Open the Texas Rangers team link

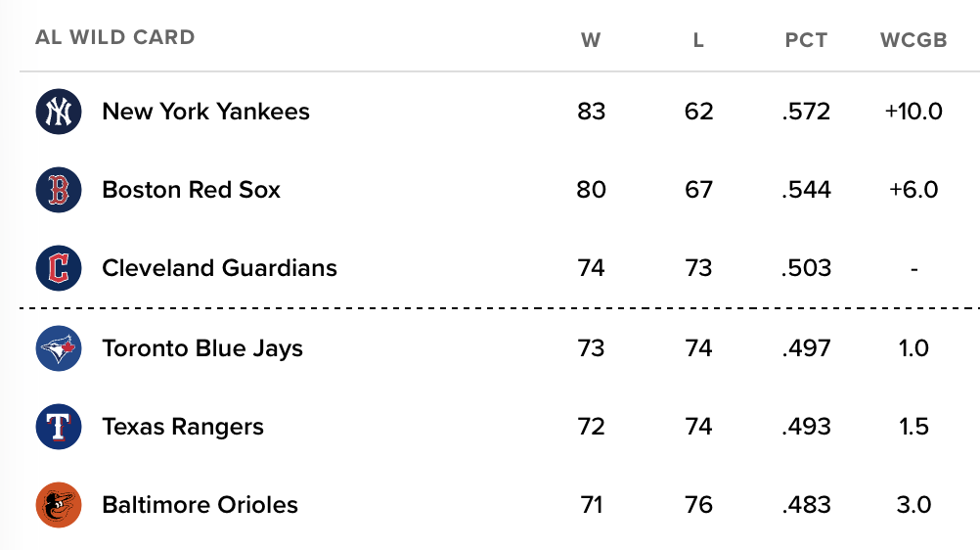[x=183, y=427]
